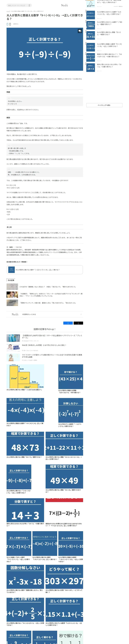The height and width of the screenshot is (644, 129).
Task: Open the 7×{(3−2)+1/7} article card
Action: 64,513
